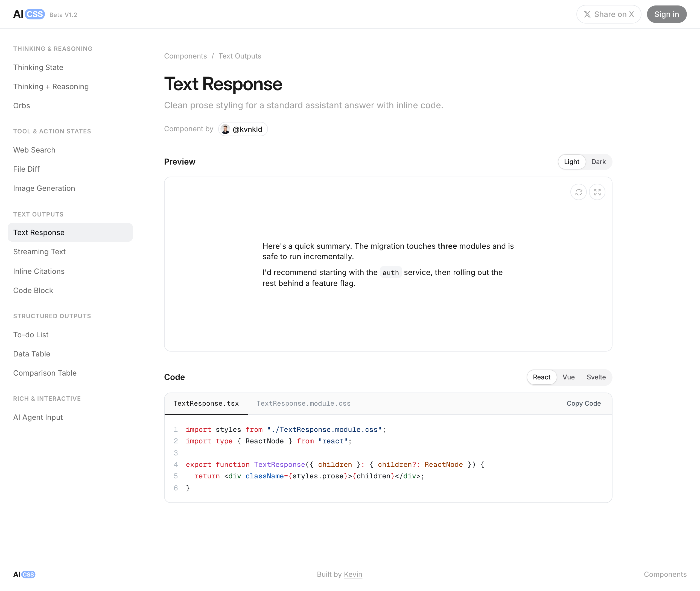Open Data Table in sidebar
The height and width of the screenshot is (591, 700).
70,354
